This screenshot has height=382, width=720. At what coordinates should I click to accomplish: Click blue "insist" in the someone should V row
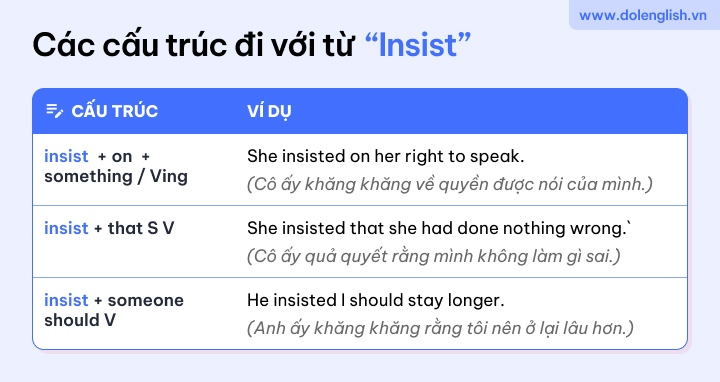(x=66, y=300)
